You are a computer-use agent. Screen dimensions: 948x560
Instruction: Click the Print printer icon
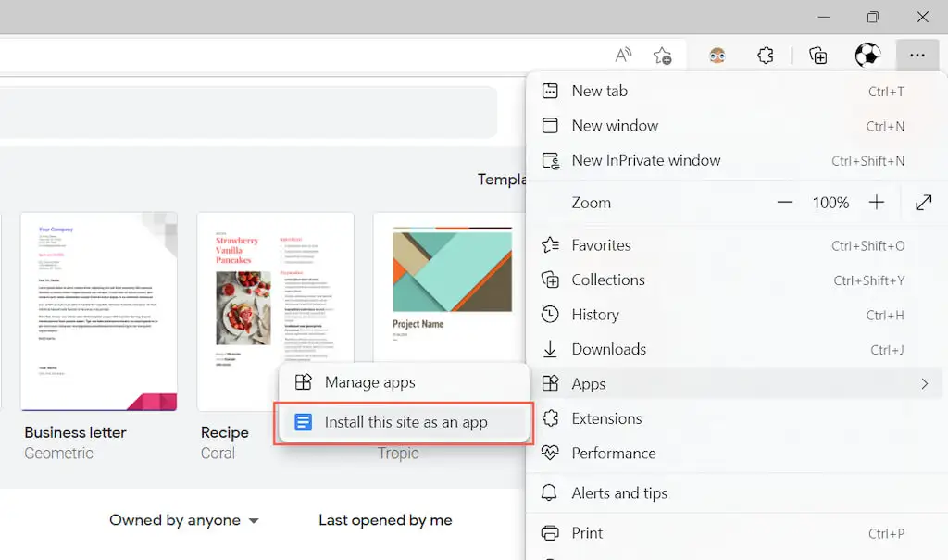[550, 533]
